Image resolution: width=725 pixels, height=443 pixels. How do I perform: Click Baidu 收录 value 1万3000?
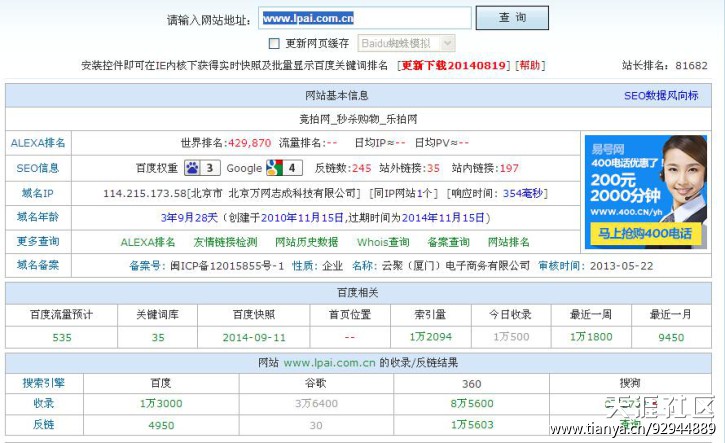coord(161,404)
